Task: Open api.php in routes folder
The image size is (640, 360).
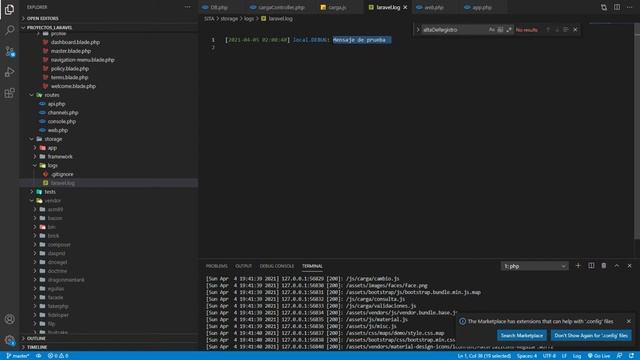Action: pos(56,104)
